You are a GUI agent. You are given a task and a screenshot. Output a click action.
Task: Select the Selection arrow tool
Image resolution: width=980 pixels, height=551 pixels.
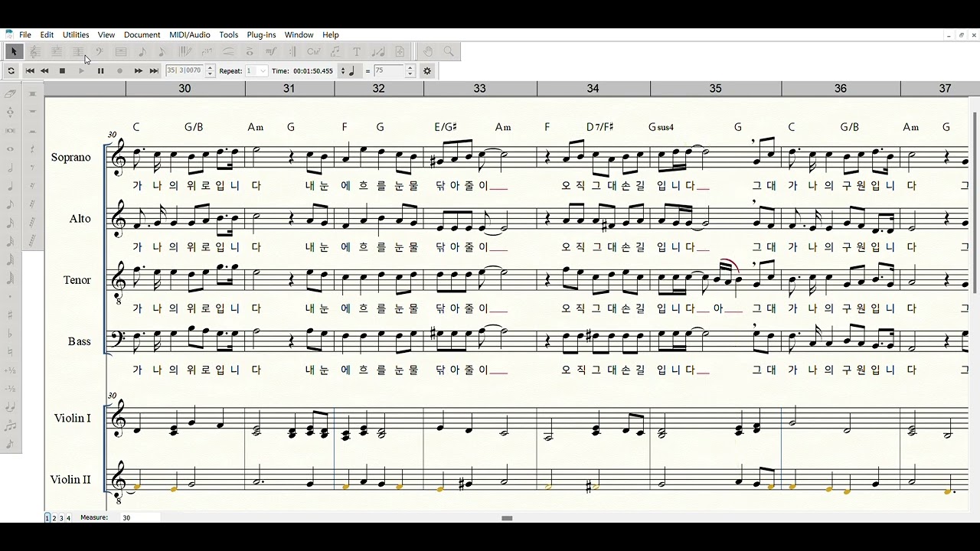(x=13, y=51)
